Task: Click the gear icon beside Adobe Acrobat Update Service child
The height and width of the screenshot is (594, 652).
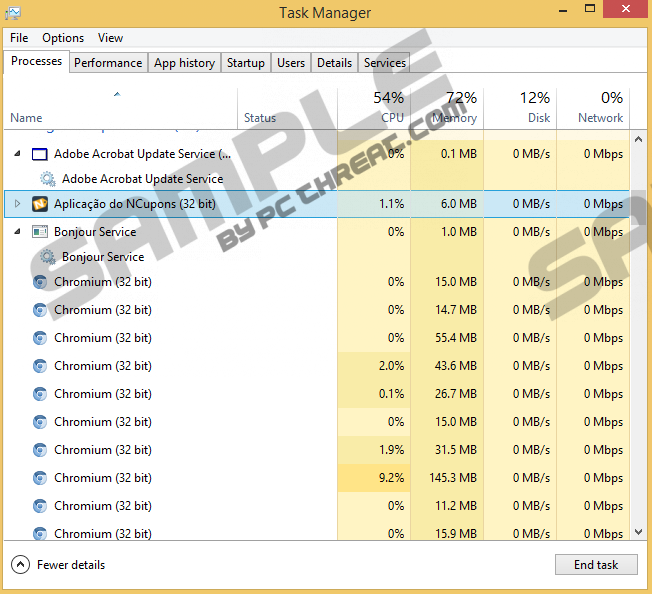Action: tap(48, 179)
